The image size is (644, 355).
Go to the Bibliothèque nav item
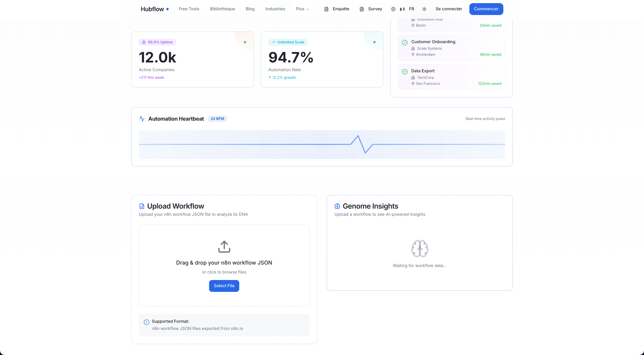coord(222,9)
